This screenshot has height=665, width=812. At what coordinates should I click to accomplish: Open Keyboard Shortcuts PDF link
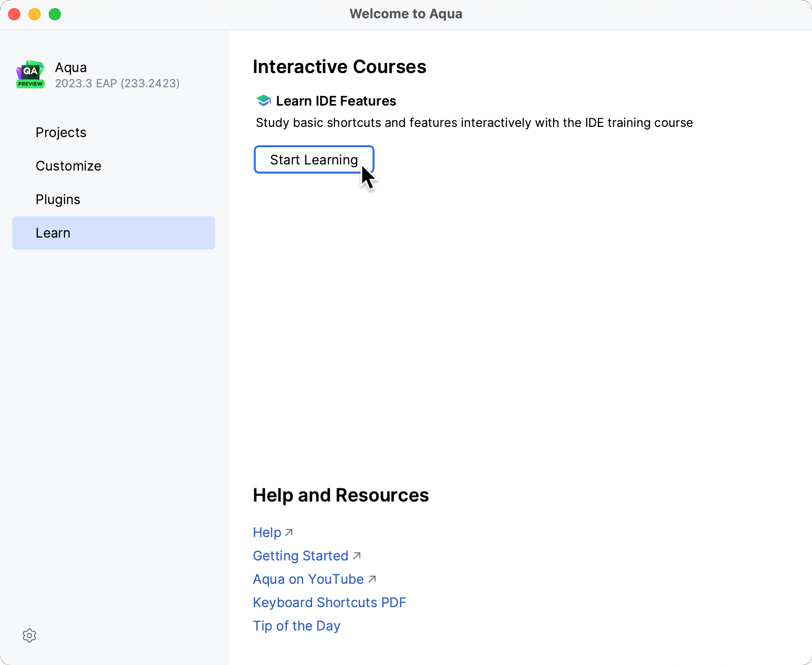(x=329, y=602)
